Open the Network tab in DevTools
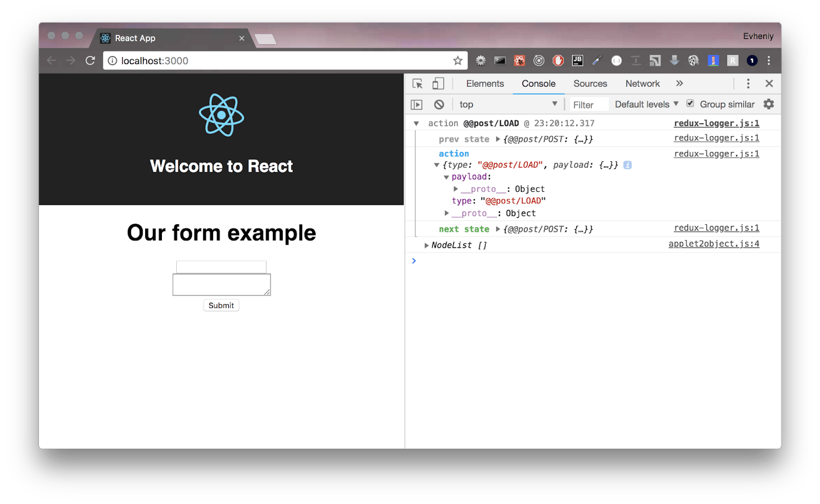Image resolution: width=820 pixels, height=504 pixels. click(x=642, y=83)
